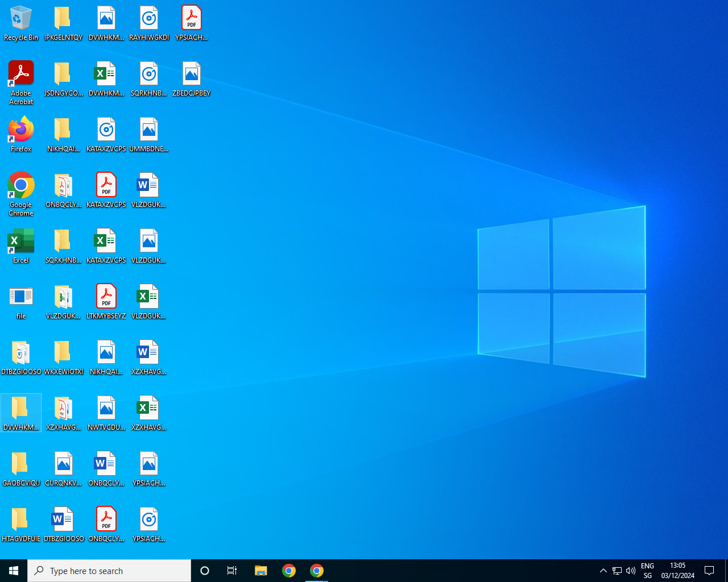
Task: Open the ENG SG language switcher
Action: [647, 571]
